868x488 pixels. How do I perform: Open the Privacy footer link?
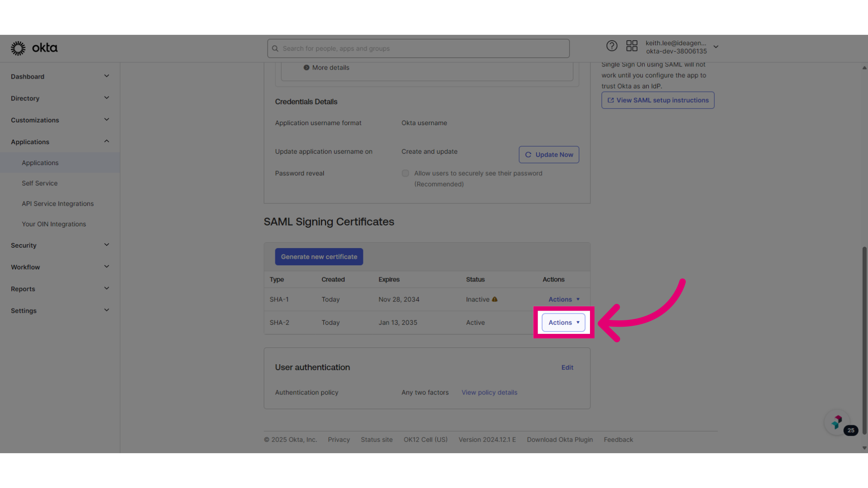coord(339,440)
